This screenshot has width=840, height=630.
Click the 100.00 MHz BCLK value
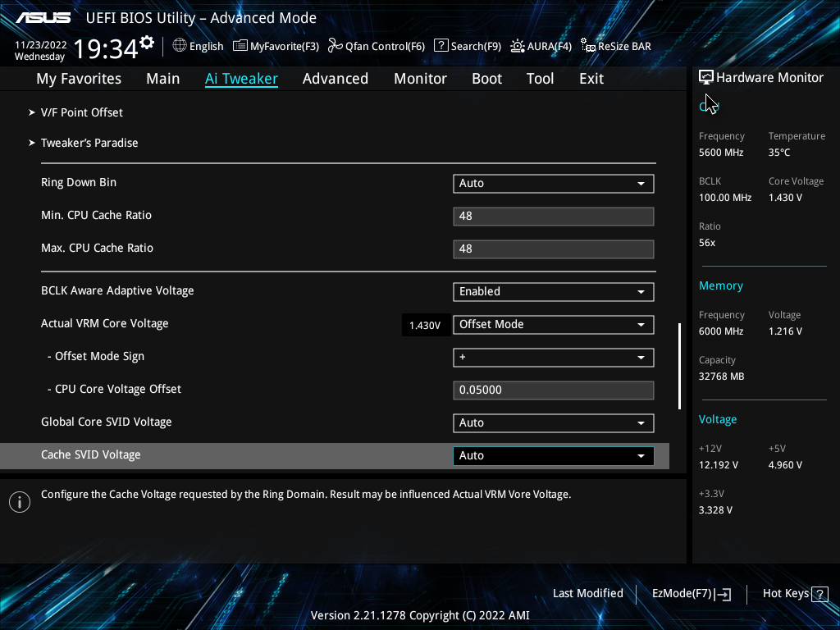pos(725,198)
